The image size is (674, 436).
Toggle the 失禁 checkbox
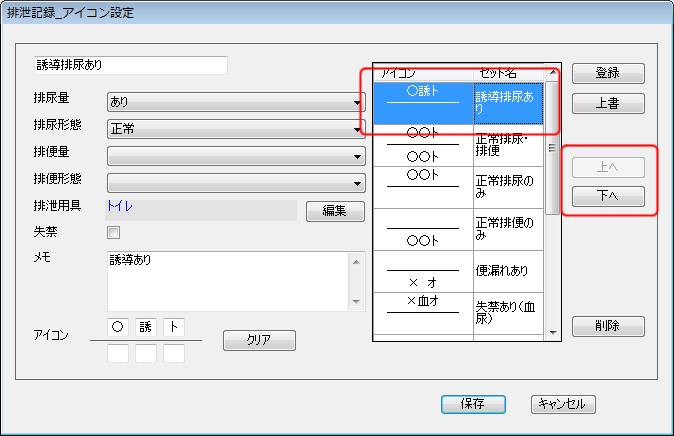pyautogui.click(x=113, y=233)
